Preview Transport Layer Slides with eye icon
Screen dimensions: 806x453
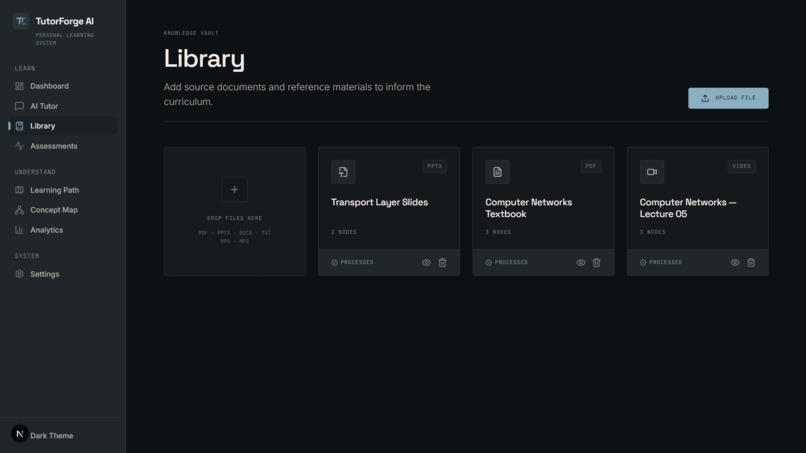[426, 262]
